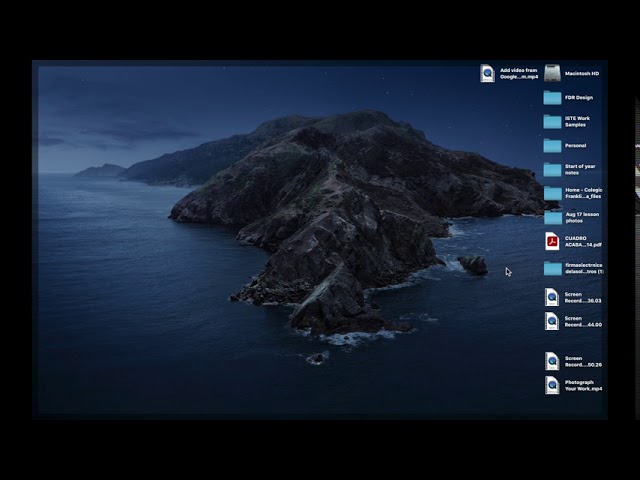Select the Macintosh HD drive icon
The image size is (640, 480).
[552, 73]
